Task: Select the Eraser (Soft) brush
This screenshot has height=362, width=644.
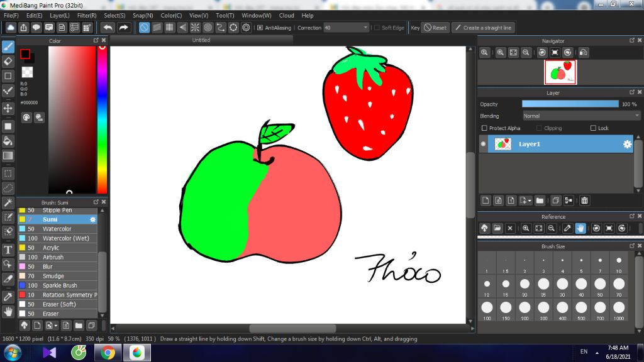Action: click(x=57, y=304)
